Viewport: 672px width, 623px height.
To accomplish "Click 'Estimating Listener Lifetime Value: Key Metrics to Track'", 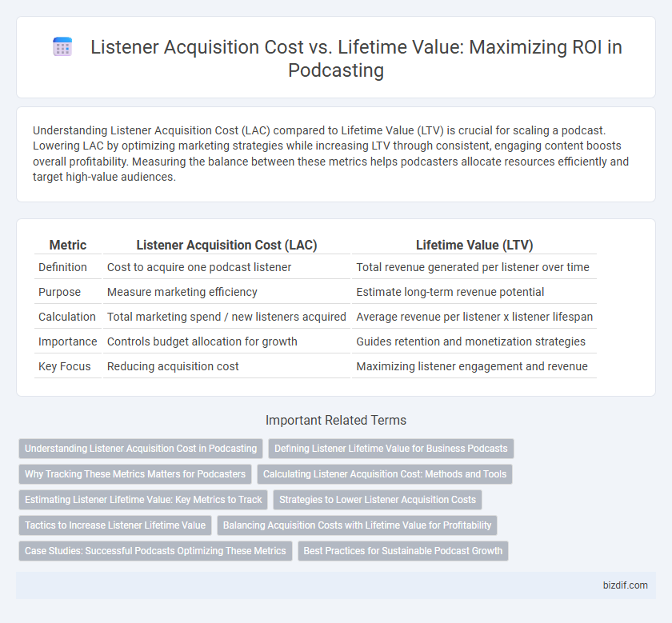I will tap(143, 500).
